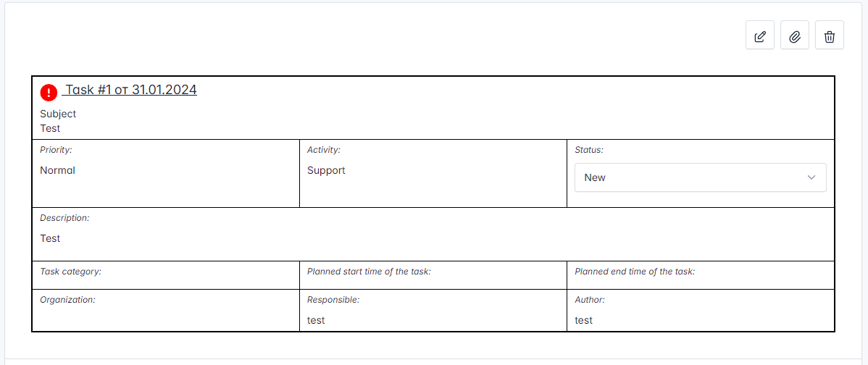Click the Task category cell
This screenshot has height=365, width=868.
[165, 275]
